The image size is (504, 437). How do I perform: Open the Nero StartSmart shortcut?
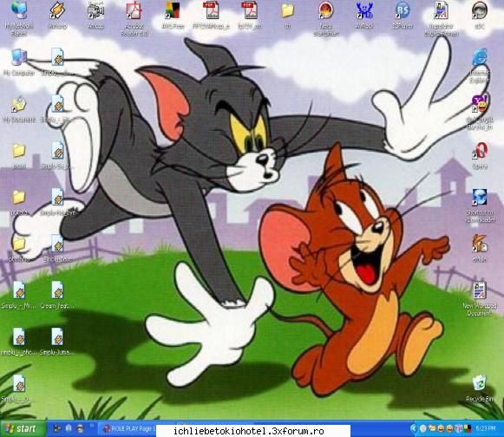(325, 10)
